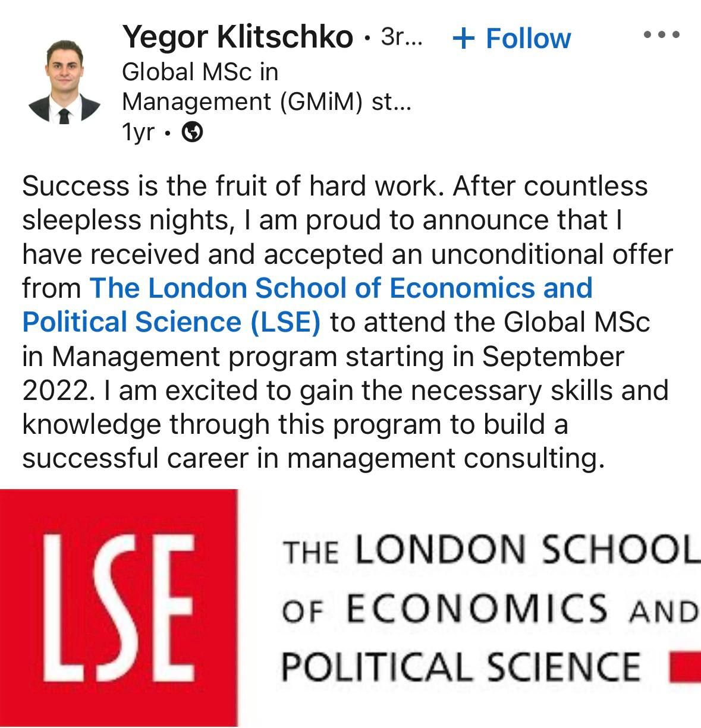
Task: Click "THE LONDON SCHOOL" text in the banner
Action: pyautogui.click(x=488, y=550)
